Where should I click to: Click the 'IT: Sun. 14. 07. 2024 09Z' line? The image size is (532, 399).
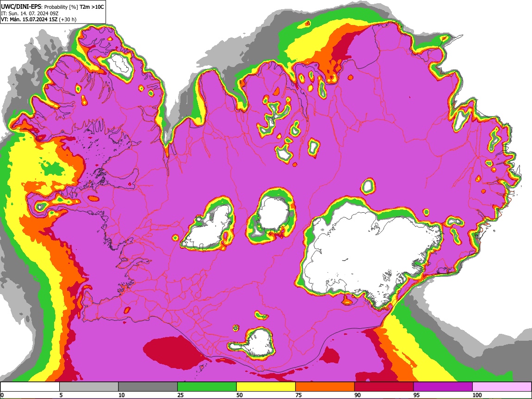[30, 13]
